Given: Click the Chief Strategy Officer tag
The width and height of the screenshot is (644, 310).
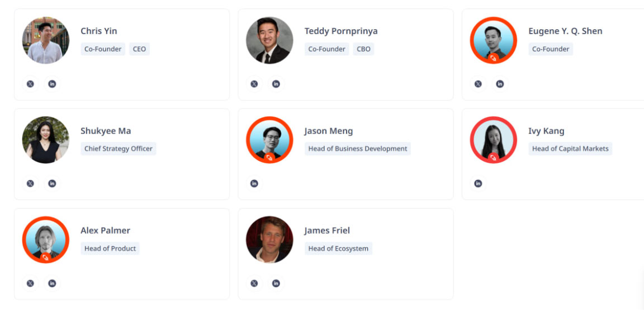Looking at the screenshot, I should coord(118,149).
